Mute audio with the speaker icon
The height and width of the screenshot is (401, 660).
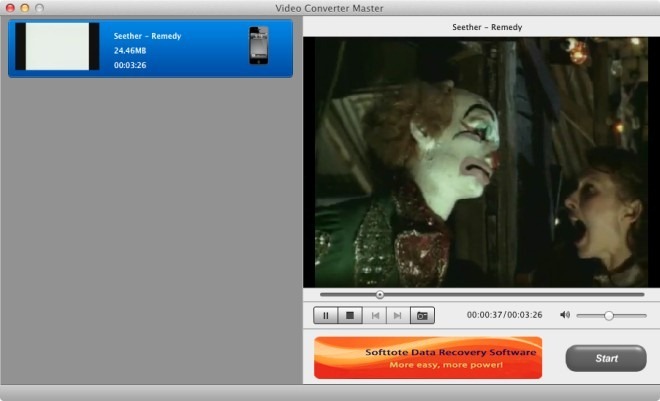565,315
